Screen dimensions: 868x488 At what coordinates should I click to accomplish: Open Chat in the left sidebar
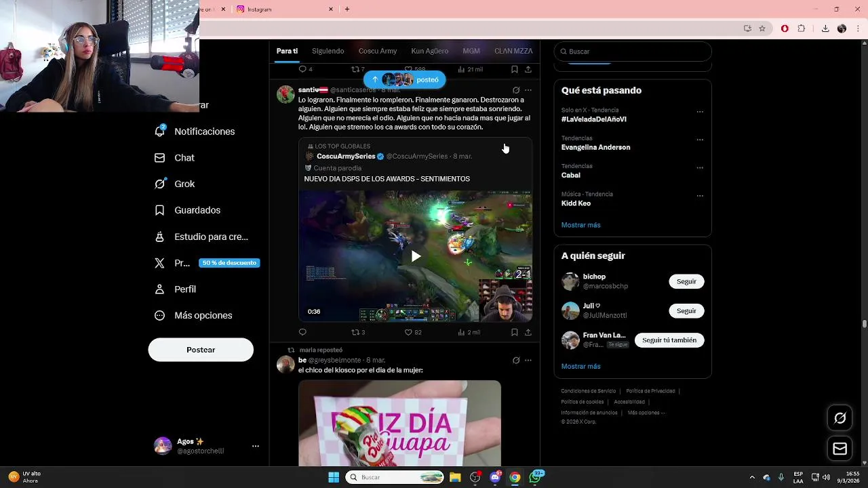pyautogui.click(x=174, y=158)
